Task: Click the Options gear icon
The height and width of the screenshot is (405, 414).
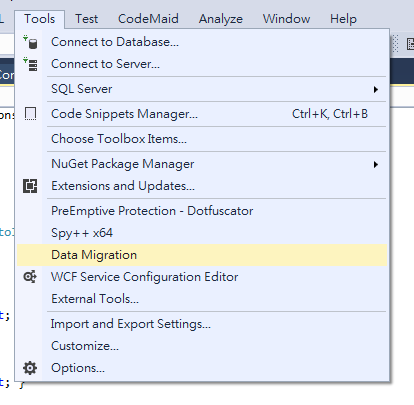Action: click(30, 368)
